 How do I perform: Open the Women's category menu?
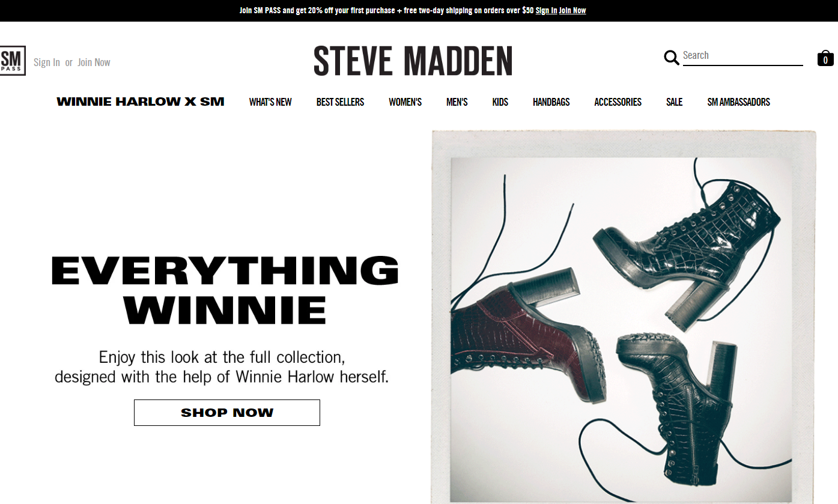[x=405, y=102]
